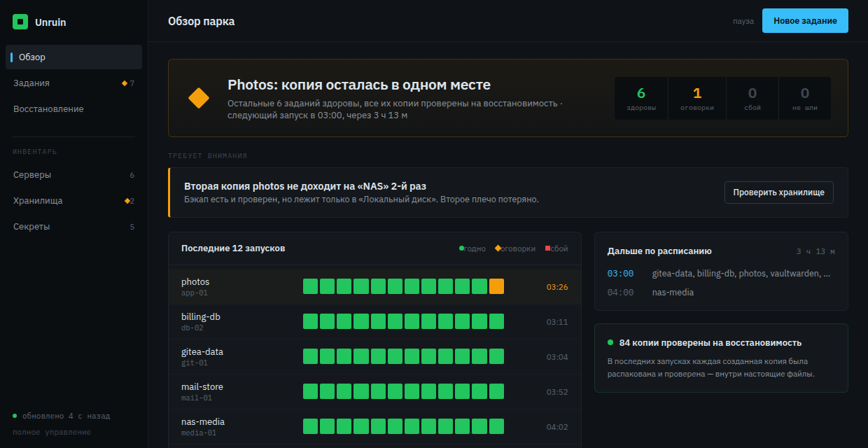This screenshot has height=448, width=868.
Task: Click the 03:04 run time for gitea-data
Action: pos(557,357)
